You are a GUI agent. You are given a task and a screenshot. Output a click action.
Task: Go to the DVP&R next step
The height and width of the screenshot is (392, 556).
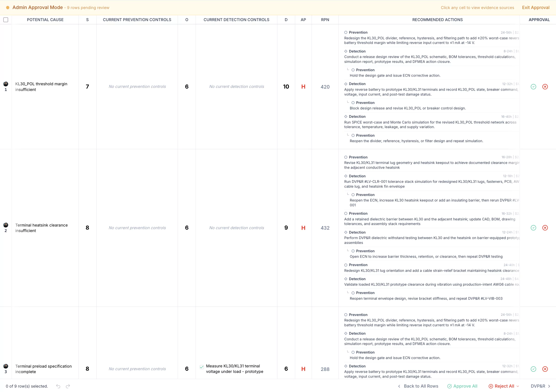pyautogui.click(x=540, y=386)
